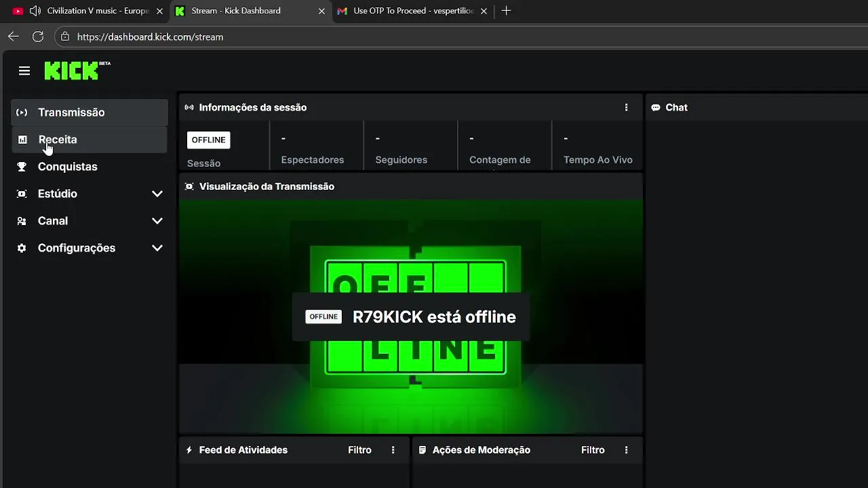868x488 pixels.
Task: Click the Sessão label
Action: coord(203,163)
